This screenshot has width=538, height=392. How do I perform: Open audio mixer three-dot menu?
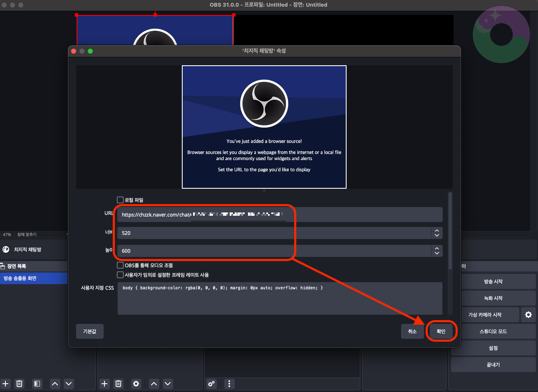pos(229,384)
